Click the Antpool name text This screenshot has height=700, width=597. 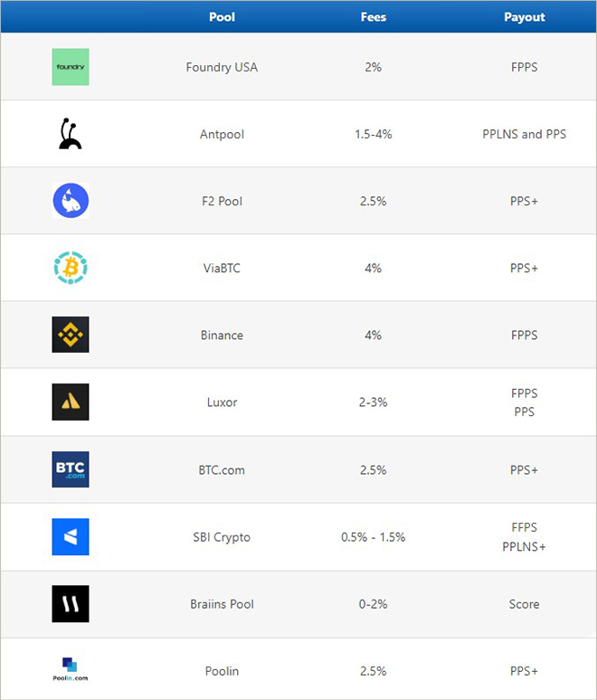coord(222,134)
